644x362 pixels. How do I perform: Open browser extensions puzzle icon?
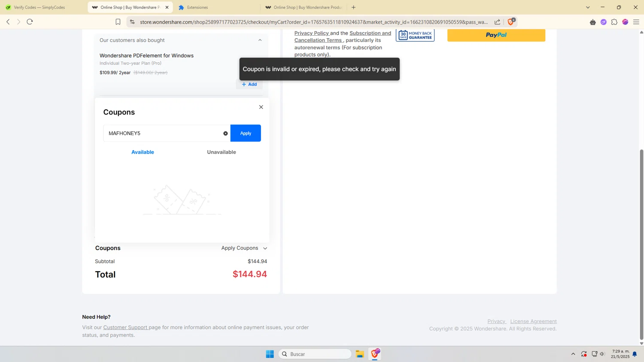pos(614,22)
